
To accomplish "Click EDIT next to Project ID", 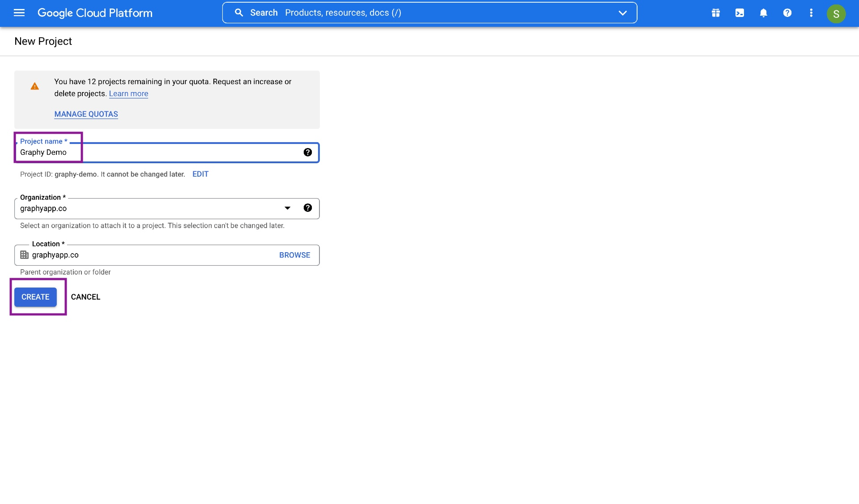I will click(x=200, y=174).
